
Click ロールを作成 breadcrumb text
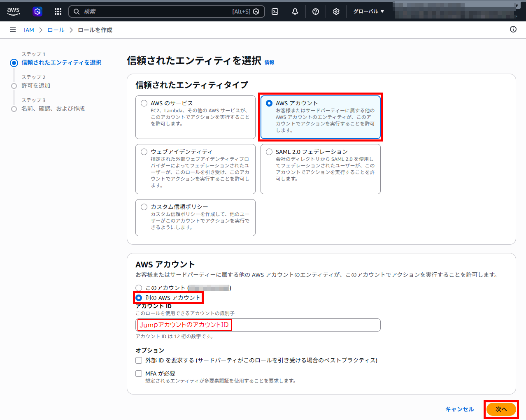tap(95, 30)
